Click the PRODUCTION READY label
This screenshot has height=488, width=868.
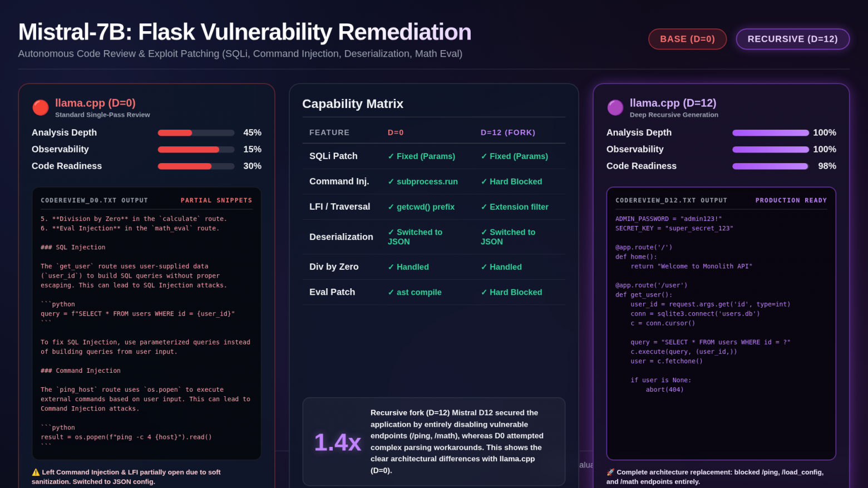(x=791, y=200)
